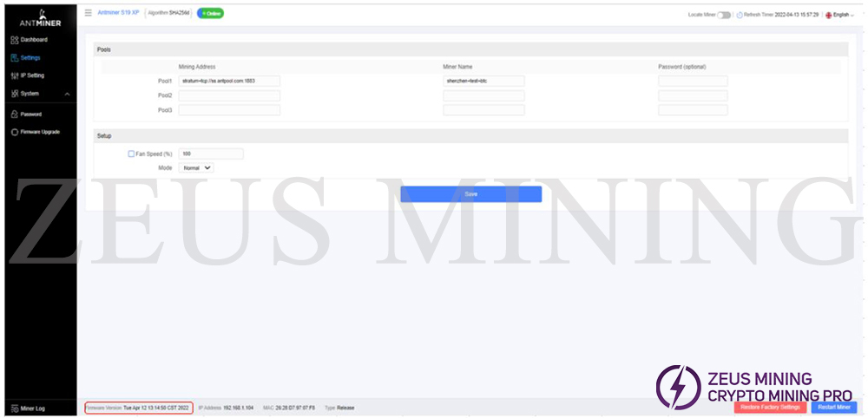Collapse the System menu chevron
Viewport: 868px width, 418px height.
pyautogui.click(x=68, y=94)
